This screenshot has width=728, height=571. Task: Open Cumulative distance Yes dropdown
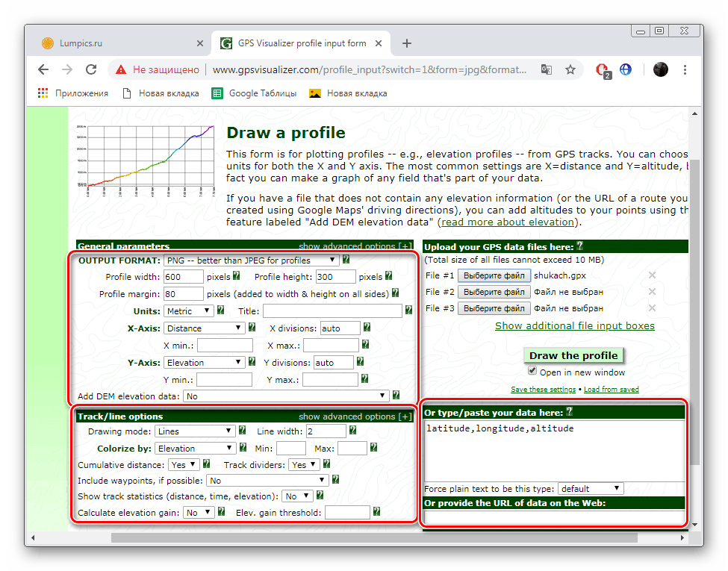[184, 465]
